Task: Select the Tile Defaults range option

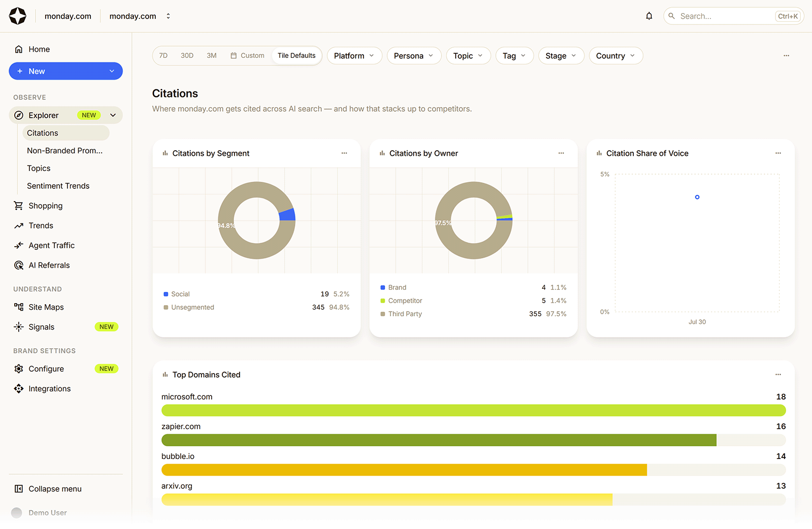Action: pos(296,56)
